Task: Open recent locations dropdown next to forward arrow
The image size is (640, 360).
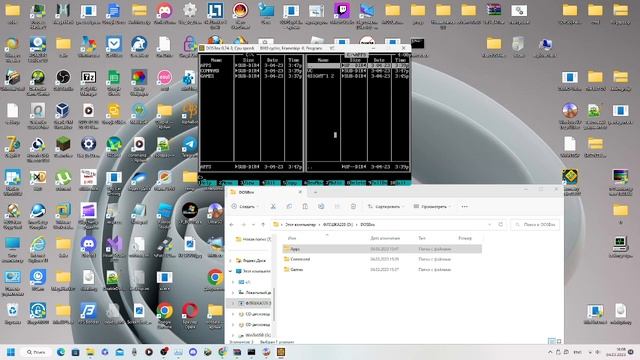Action: click(x=253, y=224)
